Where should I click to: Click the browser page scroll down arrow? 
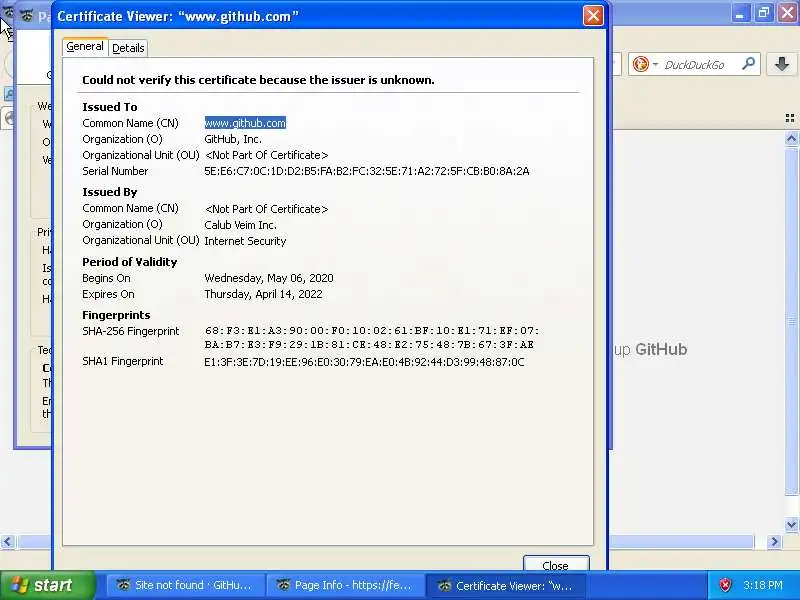pos(791,524)
